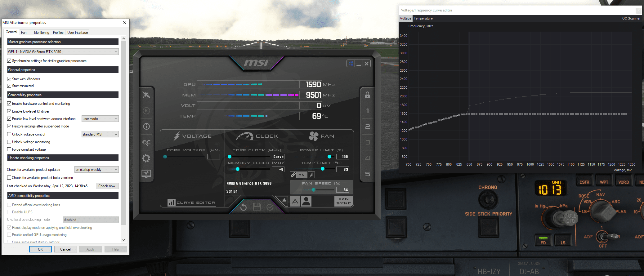Enable Unlock voltage monitoring checkbox

(9, 142)
